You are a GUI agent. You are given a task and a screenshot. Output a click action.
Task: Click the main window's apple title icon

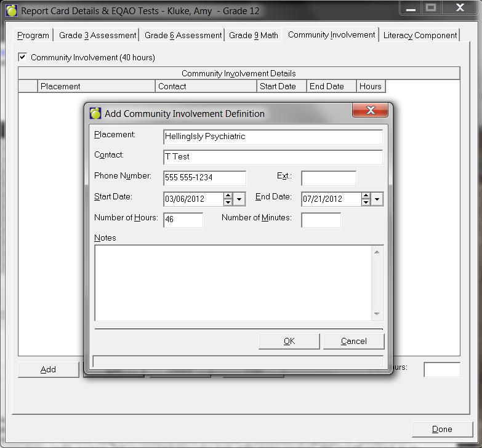11,10
